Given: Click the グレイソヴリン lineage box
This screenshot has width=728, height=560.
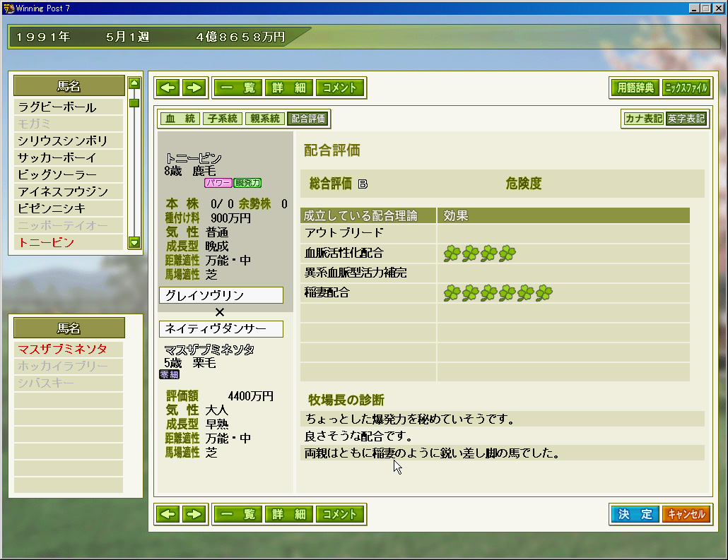Looking at the screenshot, I should point(221,295).
